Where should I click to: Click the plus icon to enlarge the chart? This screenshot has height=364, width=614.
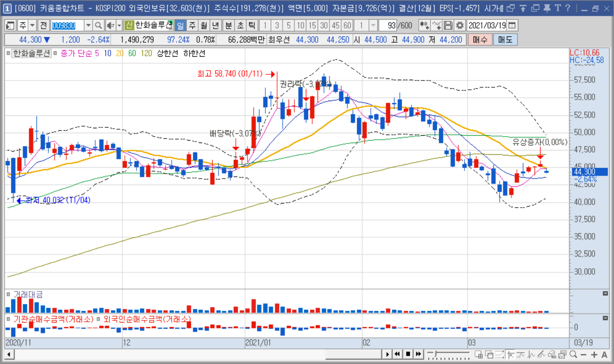594,354
